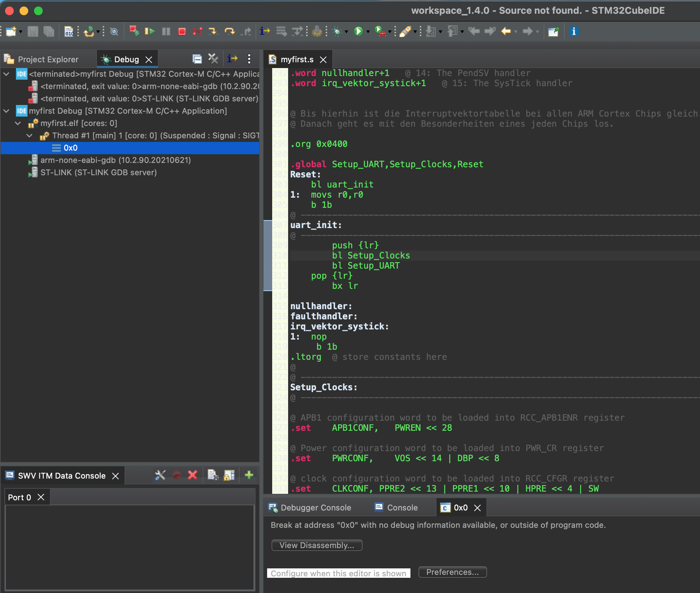Click the SWV console output area
This screenshot has width=700, height=593.
(130, 547)
